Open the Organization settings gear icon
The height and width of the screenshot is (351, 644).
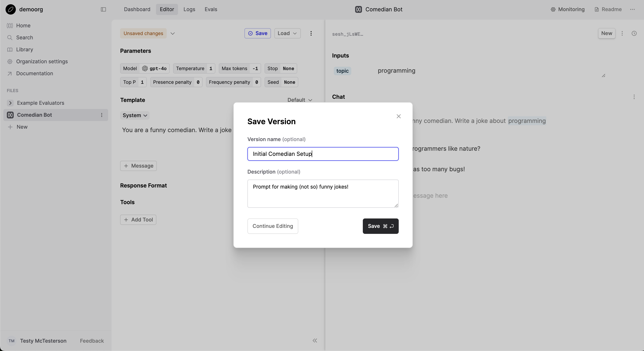[x=10, y=62]
